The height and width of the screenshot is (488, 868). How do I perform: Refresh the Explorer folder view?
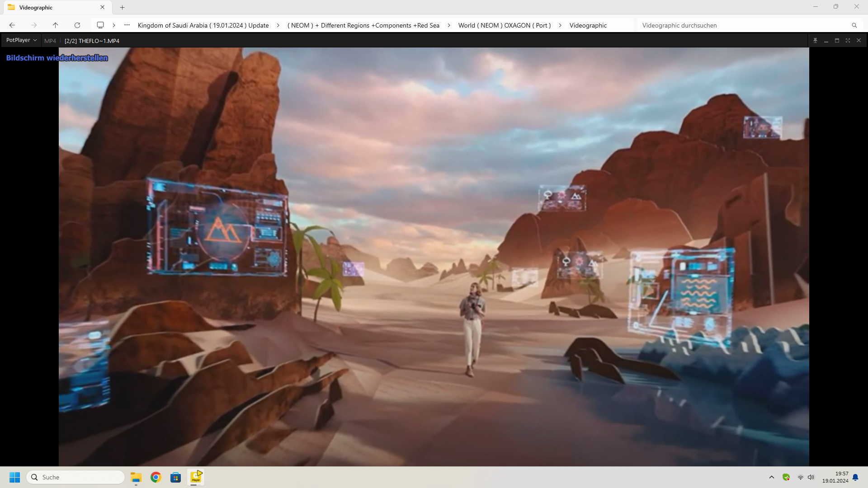(77, 25)
